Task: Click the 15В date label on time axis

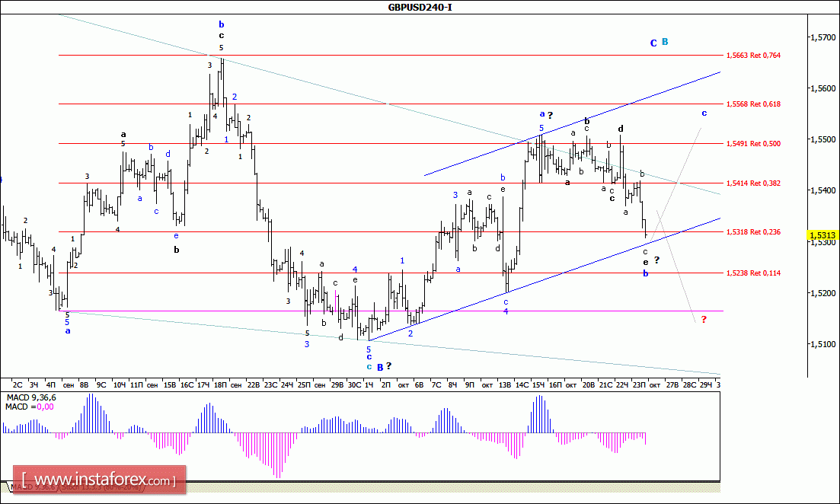Action: pos(170,385)
